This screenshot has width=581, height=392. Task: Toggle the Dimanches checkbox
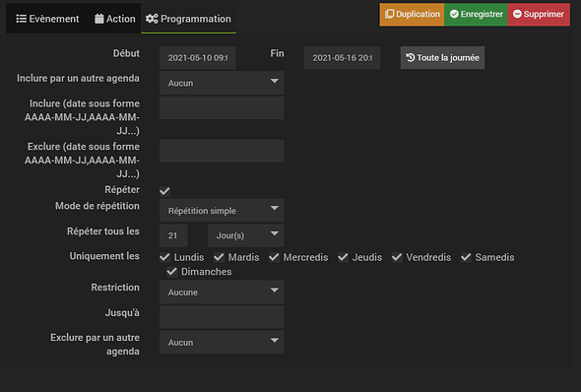(172, 272)
